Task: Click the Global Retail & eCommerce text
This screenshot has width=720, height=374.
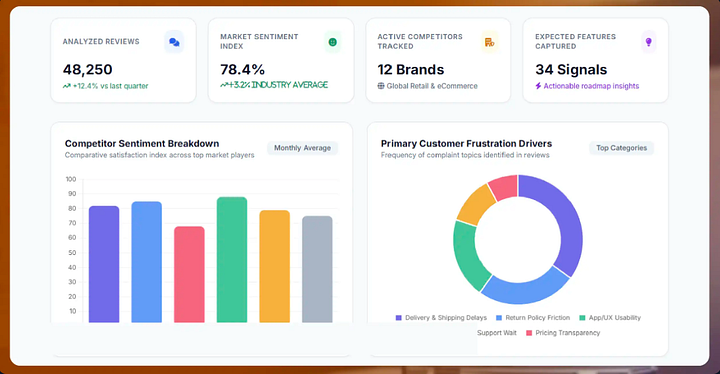Action: coord(432,86)
